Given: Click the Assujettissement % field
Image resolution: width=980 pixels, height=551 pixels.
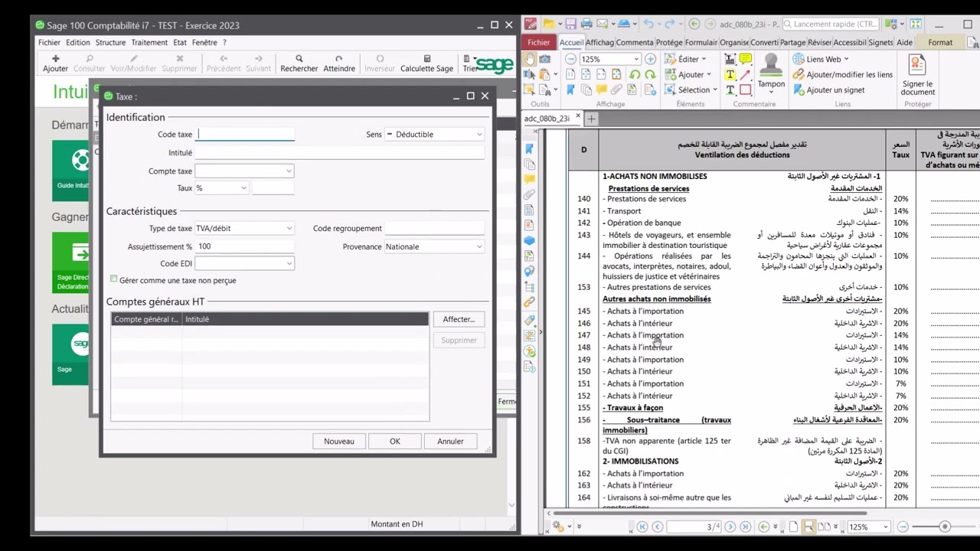Looking at the screenshot, I should (x=244, y=246).
